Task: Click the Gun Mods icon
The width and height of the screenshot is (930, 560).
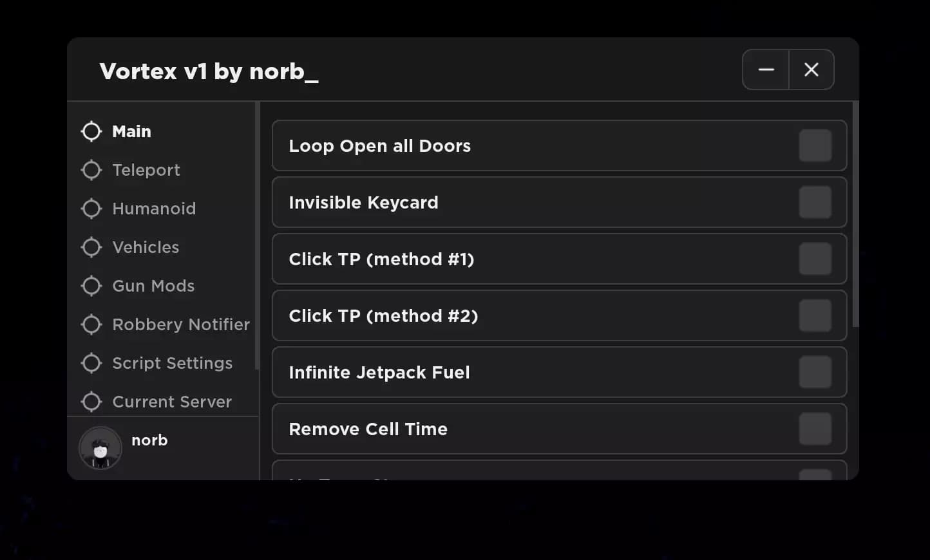Action: tap(91, 286)
